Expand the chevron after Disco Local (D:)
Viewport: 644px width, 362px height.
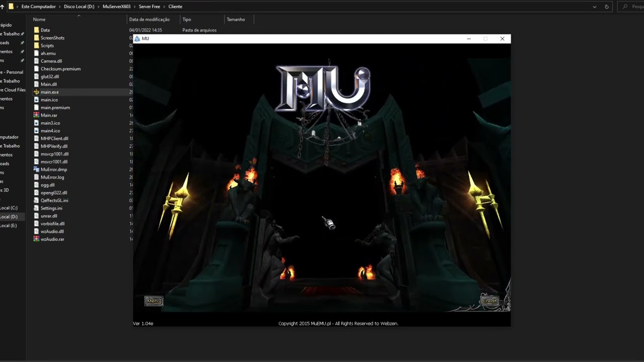click(98, 7)
